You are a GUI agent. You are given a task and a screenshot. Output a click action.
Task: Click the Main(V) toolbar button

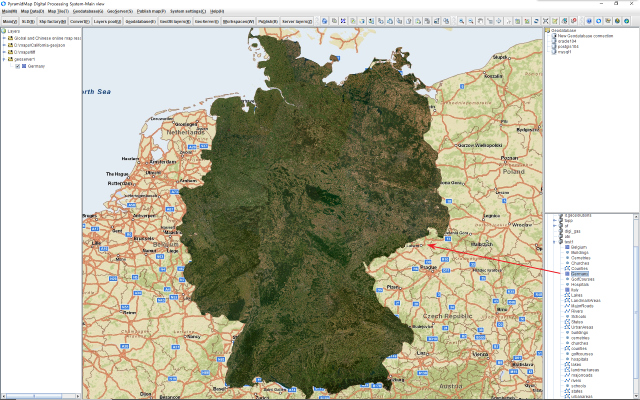9,21
